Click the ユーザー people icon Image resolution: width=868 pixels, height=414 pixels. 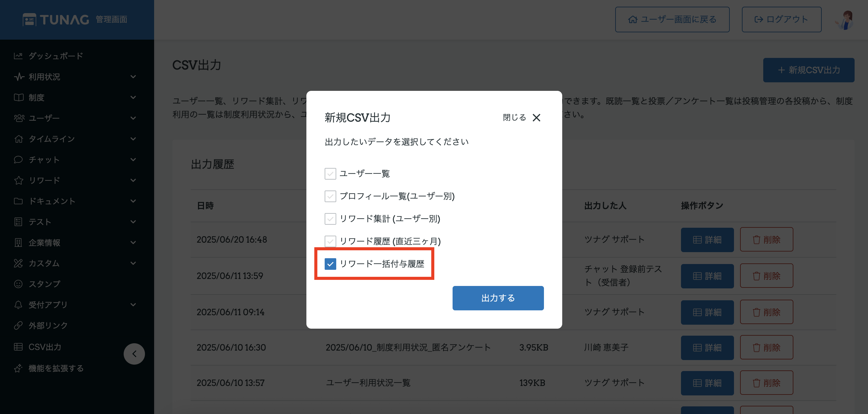coord(19,118)
